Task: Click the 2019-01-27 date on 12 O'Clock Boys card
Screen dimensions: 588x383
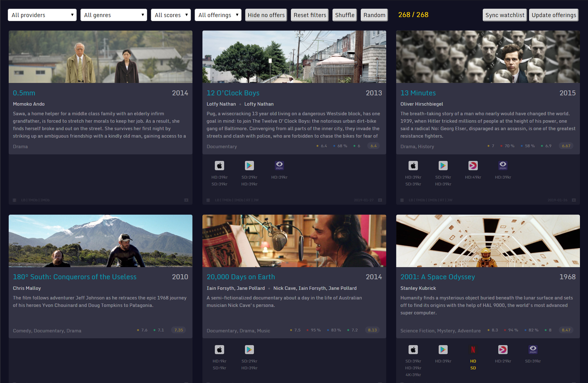Action: point(364,200)
